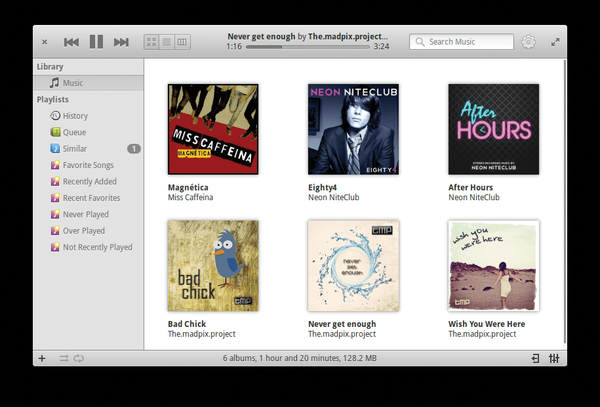This screenshot has height=407, width=600.
Task: Open the After Hours album cover
Action: click(x=494, y=129)
